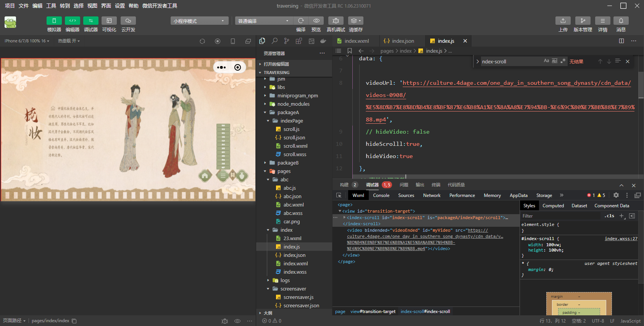Open Version Management icon
Image resolution: width=644 pixels, height=326 pixels.
point(583,21)
